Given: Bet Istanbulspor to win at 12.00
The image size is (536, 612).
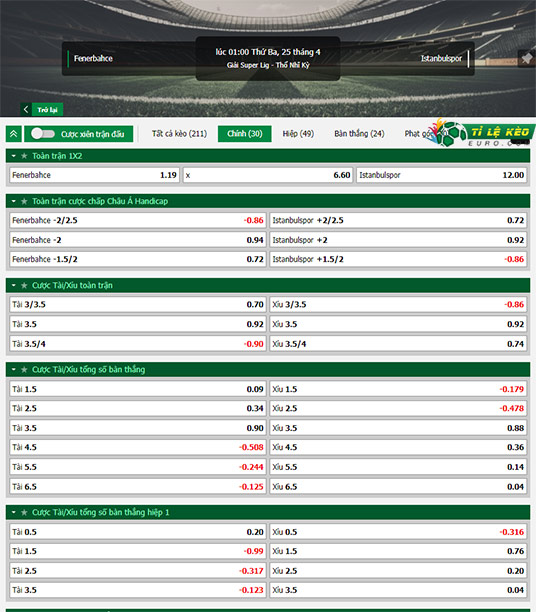Looking at the screenshot, I should click(442, 175).
